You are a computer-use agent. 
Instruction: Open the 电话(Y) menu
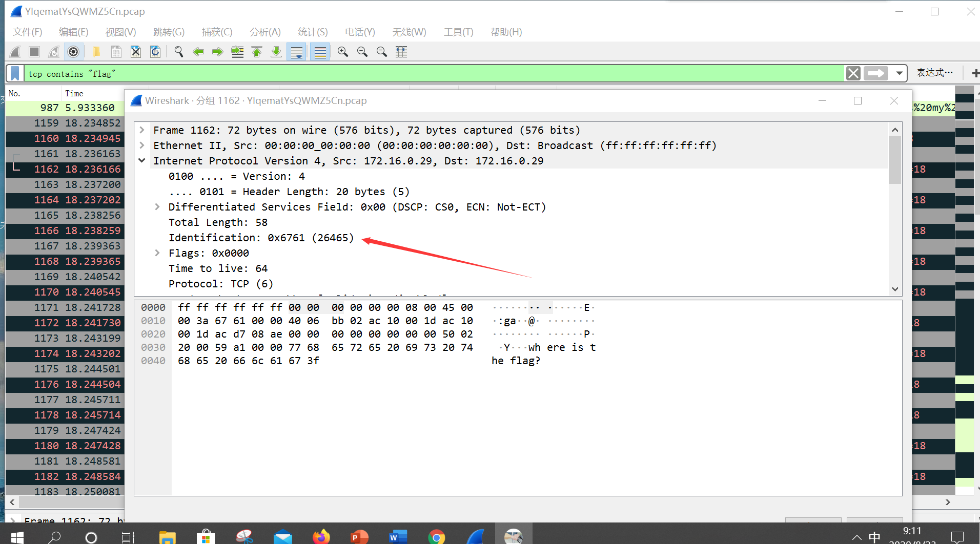(360, 32)
